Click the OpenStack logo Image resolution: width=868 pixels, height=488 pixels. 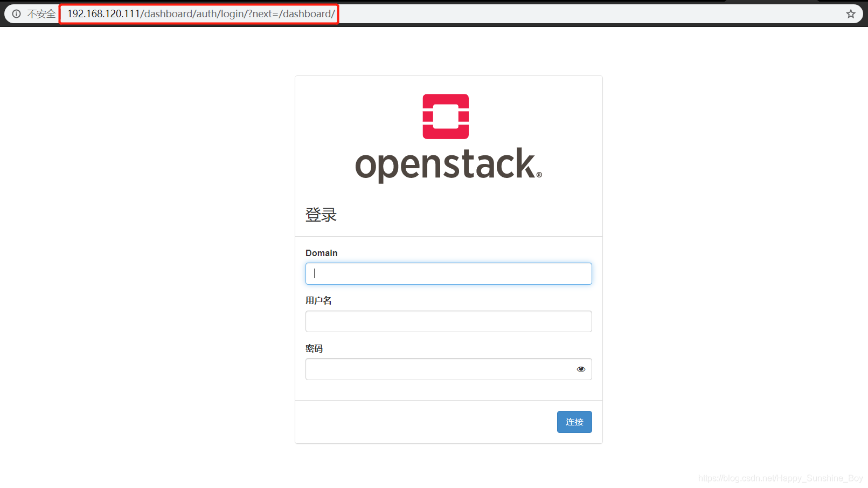click(x=448, y=139)
